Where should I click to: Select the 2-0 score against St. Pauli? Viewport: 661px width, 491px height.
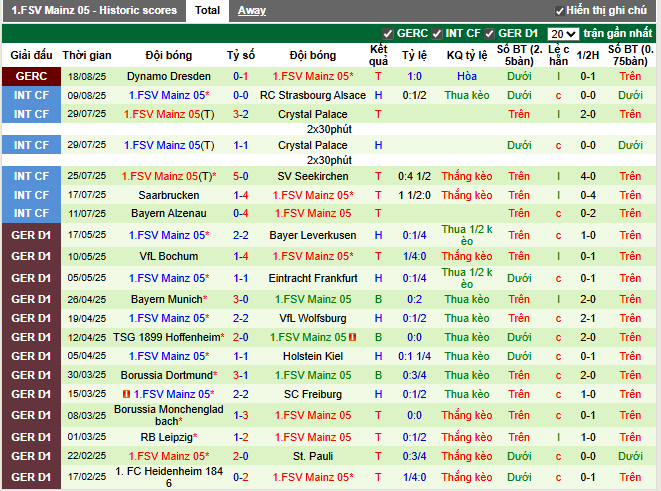click(x=241, y=456)
